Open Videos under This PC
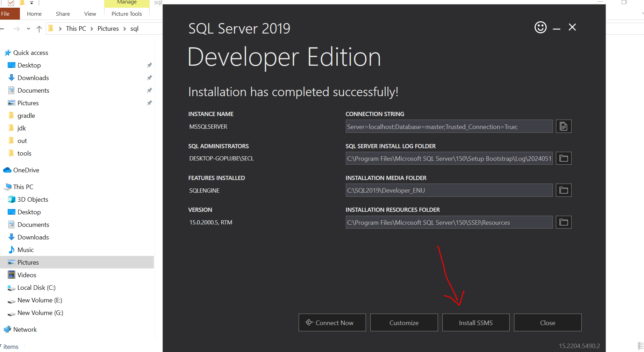 point(27,275)
